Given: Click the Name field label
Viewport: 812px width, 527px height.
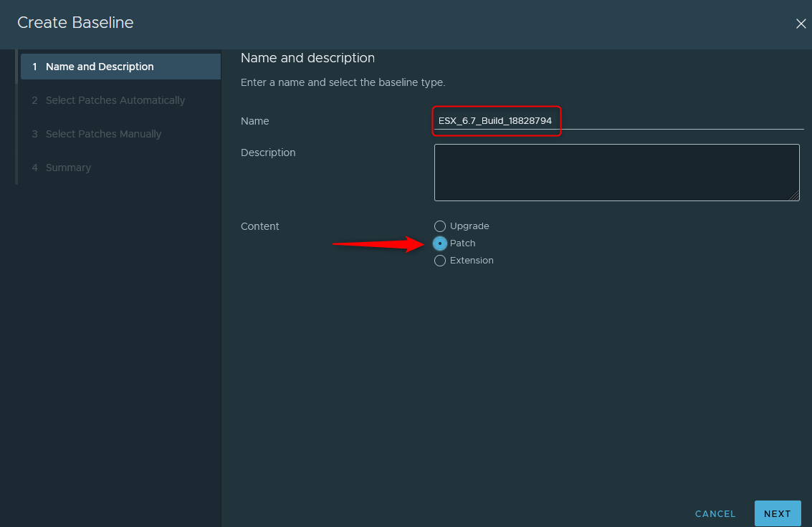Looking at the screenshot, I should click(x=255, y=121).
